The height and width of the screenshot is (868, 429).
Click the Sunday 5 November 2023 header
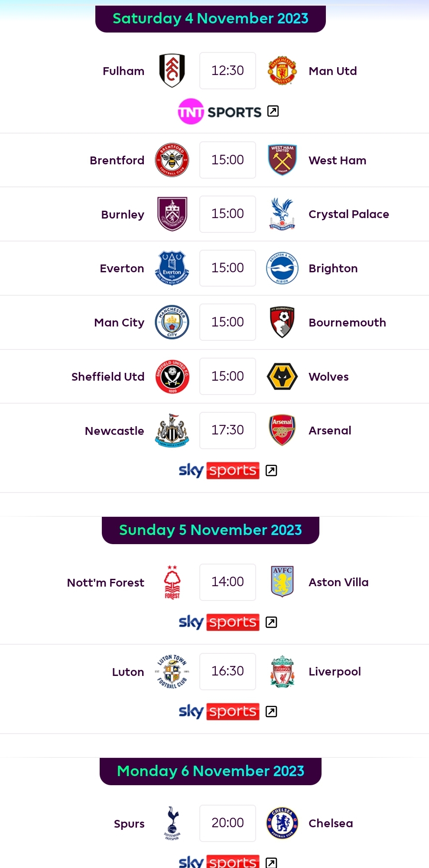[x=211, y=530]
